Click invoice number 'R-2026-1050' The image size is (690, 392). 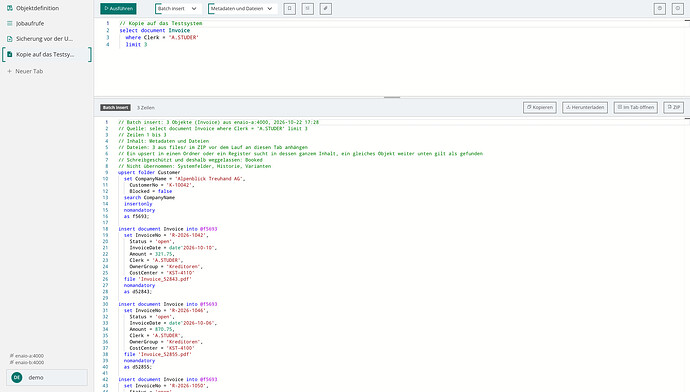pos(188,386)
